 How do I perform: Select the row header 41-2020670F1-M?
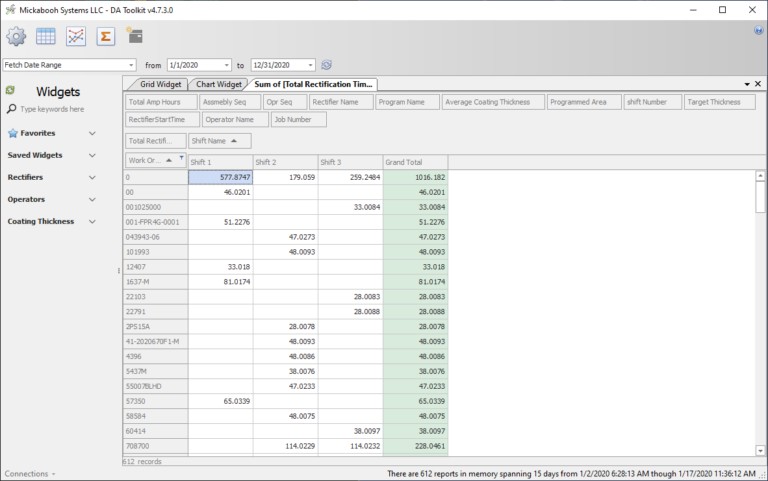point(156,342)
